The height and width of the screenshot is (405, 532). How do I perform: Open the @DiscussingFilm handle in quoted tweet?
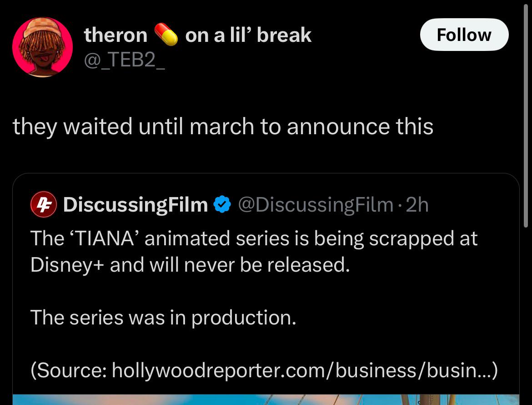click(315, 205)
